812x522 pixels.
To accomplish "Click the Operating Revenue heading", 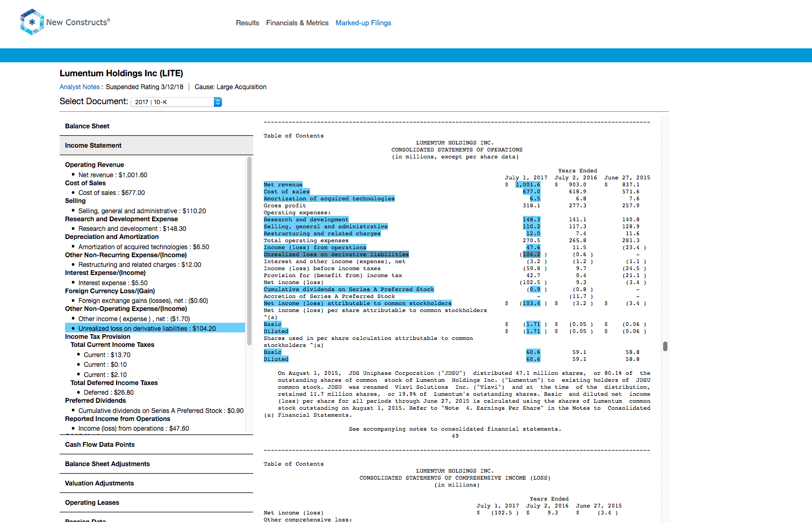I will point(95,165).
